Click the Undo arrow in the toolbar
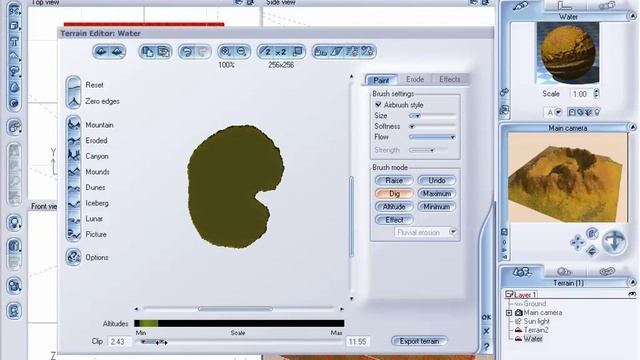The width and height of the screenshot is (640, 360). click(187, 51)
